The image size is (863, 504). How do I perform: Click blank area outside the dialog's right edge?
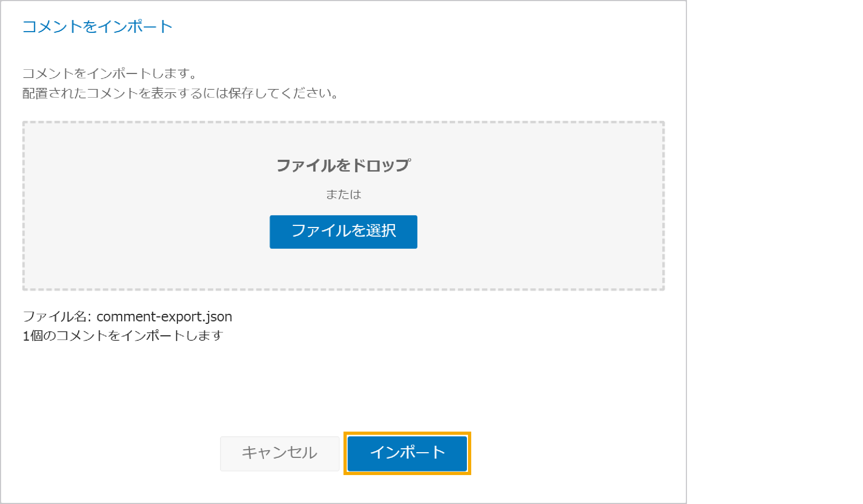(773, 250)
